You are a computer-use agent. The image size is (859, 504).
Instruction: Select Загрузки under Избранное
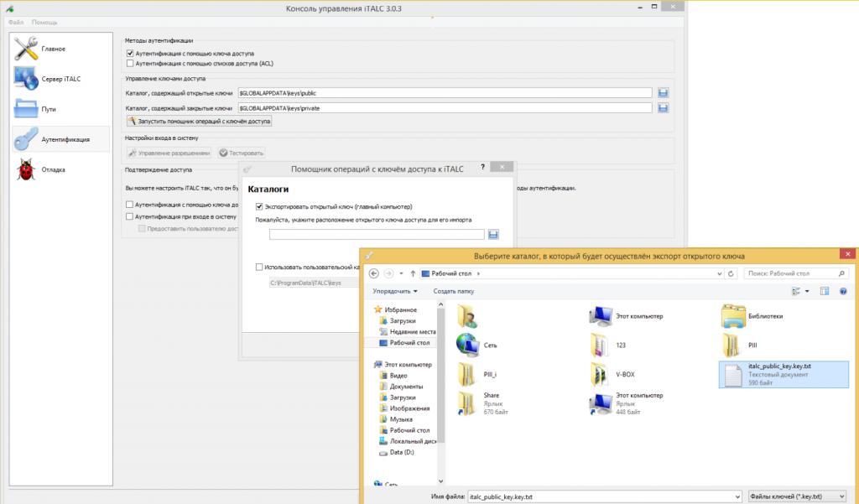(403, 320)
